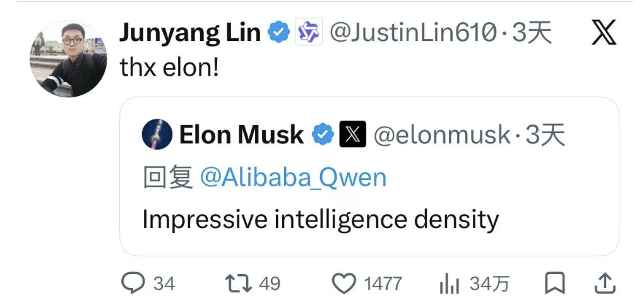Open view analytics bar chart icon
Image resolution: width=644 pixels, height=298 pixels.
point(449,283)
